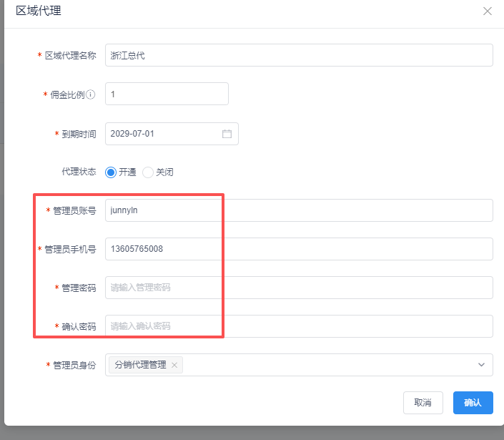The image size is (504, 440).
Task: Click the 代理状态 field label
Action: 79,172
